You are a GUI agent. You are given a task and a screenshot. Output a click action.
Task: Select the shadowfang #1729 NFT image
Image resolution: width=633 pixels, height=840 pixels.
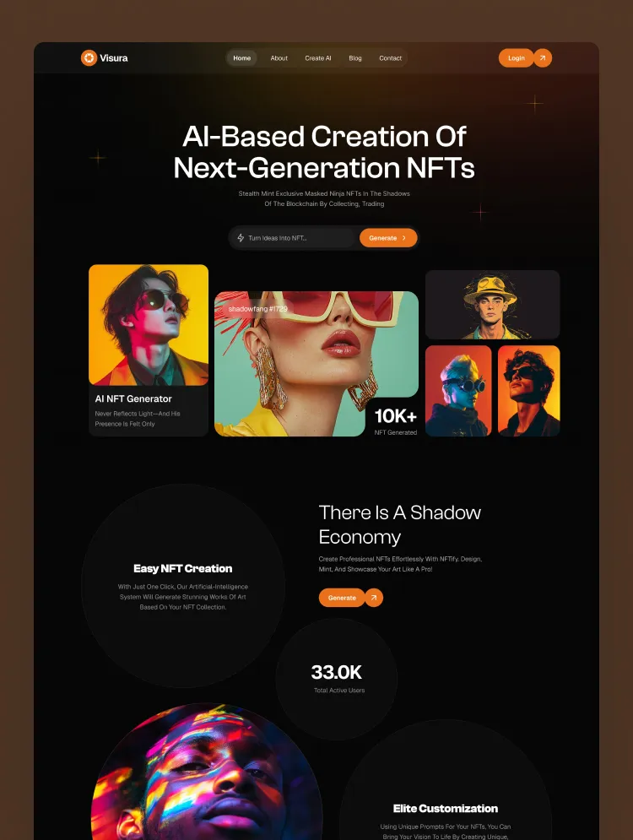[316, 363]
